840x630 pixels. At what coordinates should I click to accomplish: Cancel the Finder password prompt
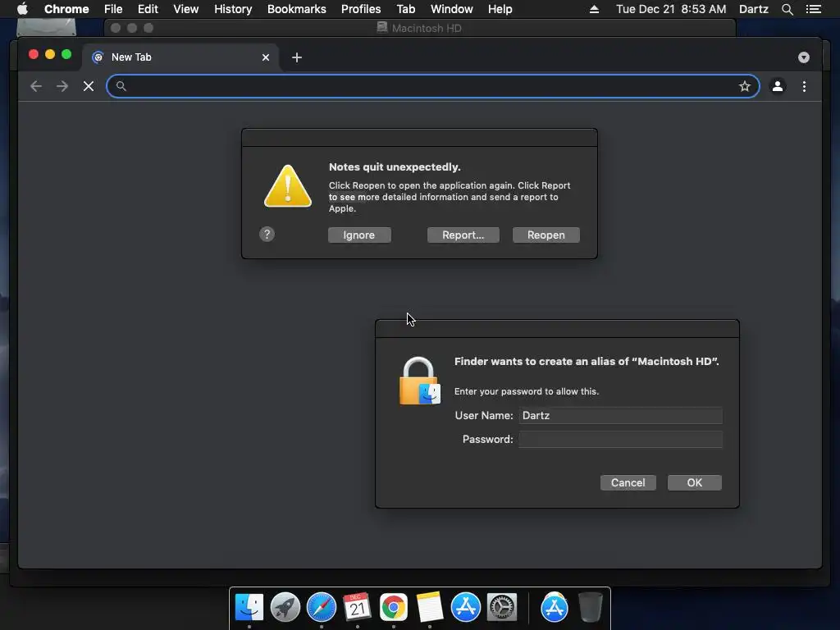pos(628,482)
